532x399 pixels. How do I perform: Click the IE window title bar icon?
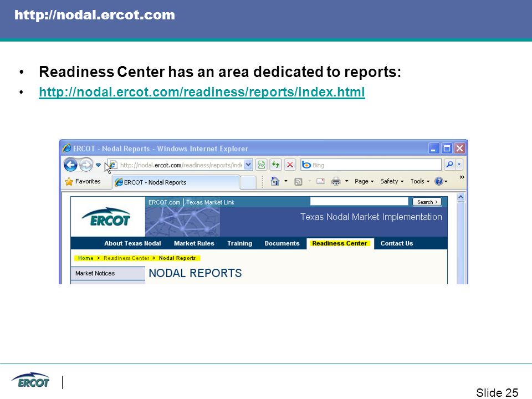[67, 149]
